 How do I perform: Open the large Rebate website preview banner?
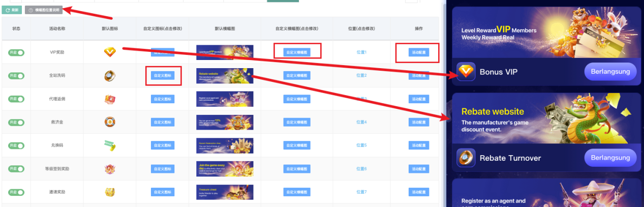(x=546, y=119)
